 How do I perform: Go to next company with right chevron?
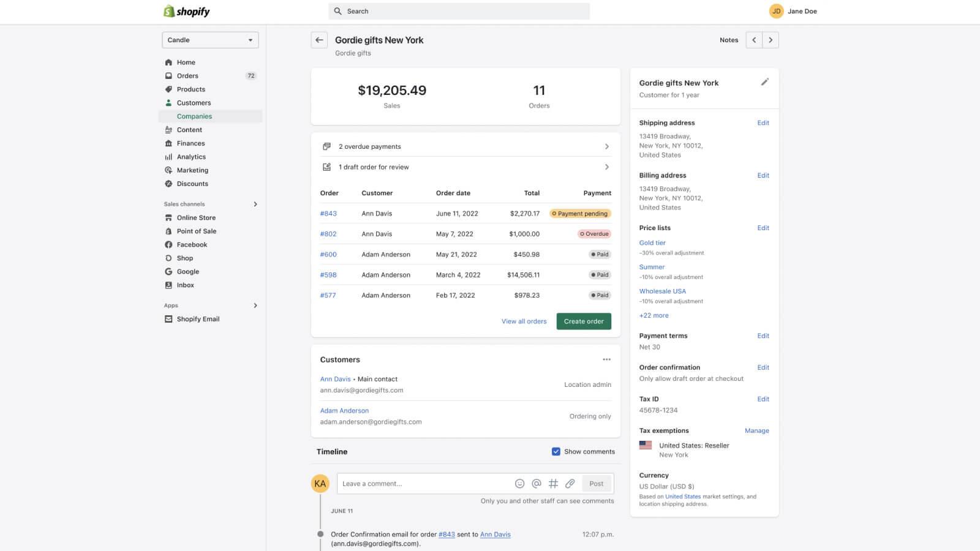(x=771, y=40)
